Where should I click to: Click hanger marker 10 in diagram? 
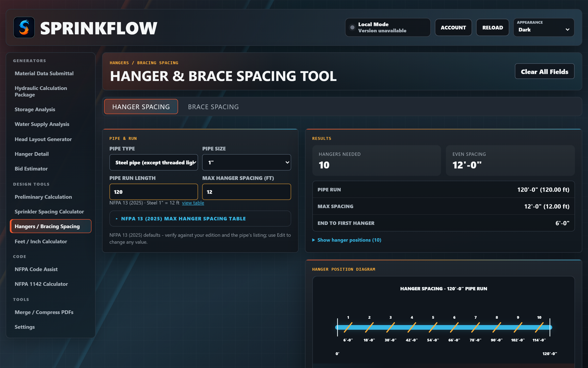click(x=539, y=327)
